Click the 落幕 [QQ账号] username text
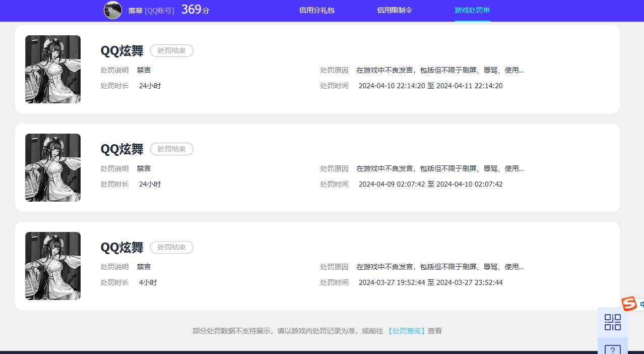This screenshot has width=644, height=354. pos(151,10)
